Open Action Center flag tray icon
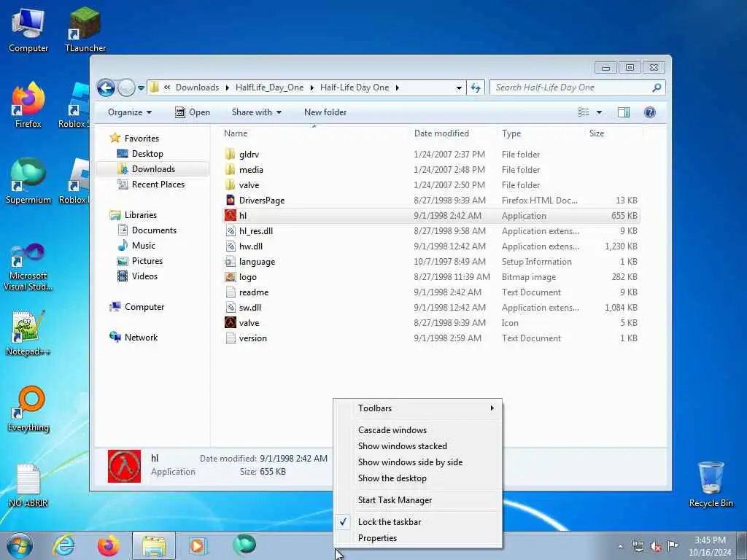 pos(673,545)
